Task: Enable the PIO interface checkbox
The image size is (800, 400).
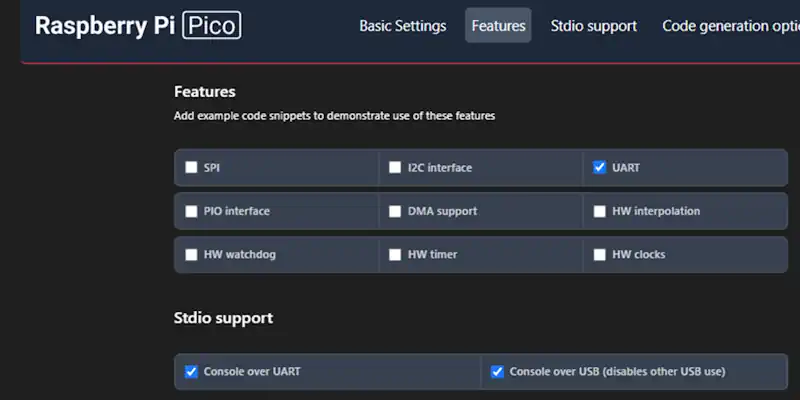Action: point(191,211)
